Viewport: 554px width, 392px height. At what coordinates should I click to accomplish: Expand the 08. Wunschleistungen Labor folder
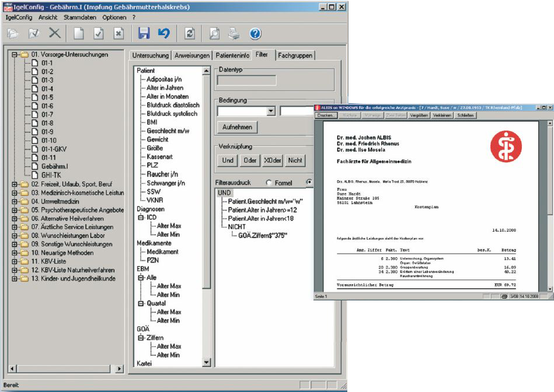tap(15, 236)
